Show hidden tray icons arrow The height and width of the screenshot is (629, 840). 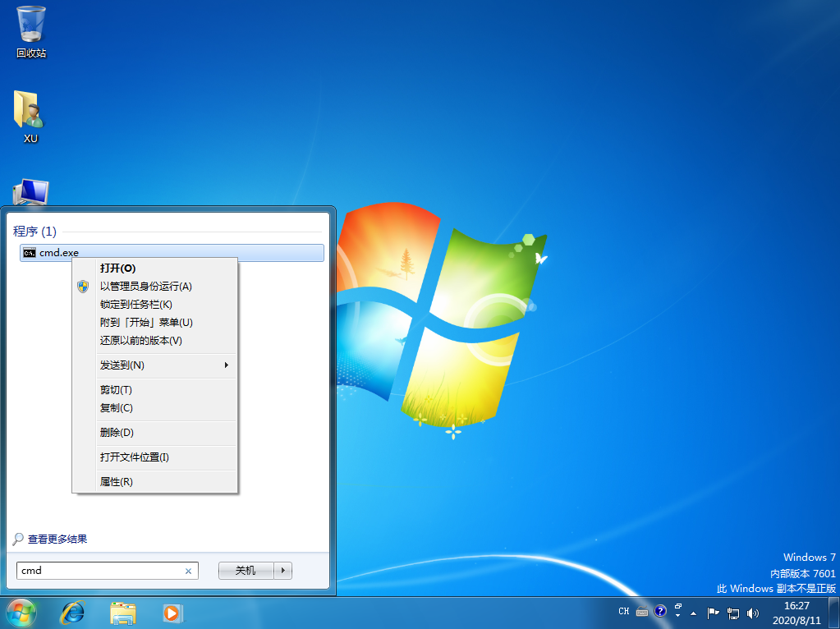tap(693, 613)
